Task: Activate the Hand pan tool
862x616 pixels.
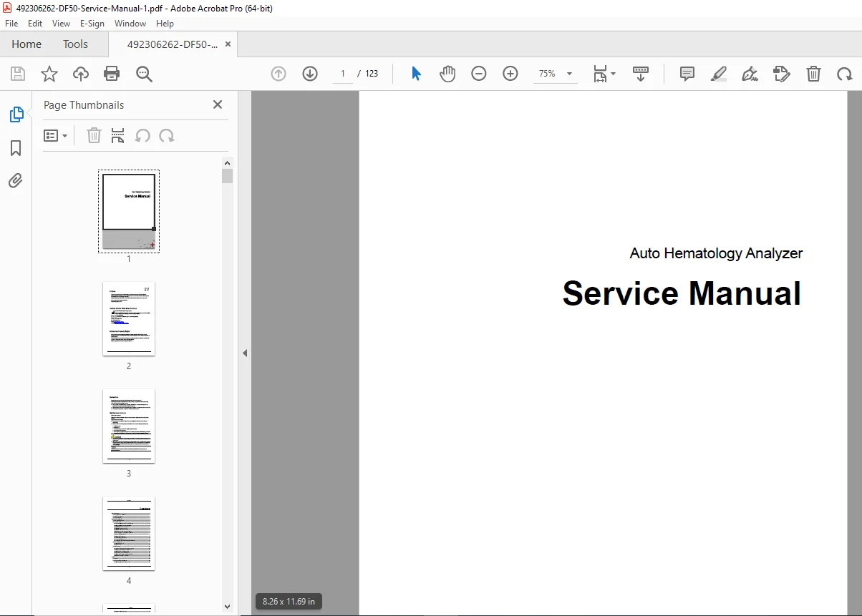Action: coord(447,74)
